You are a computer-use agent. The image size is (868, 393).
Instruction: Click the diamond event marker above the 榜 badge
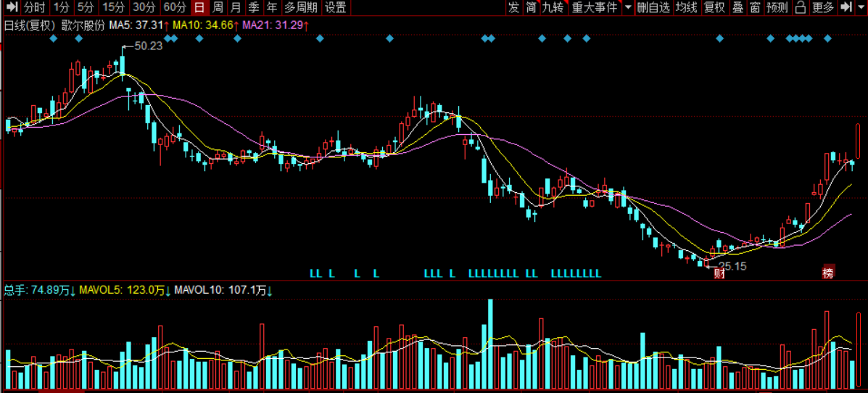pos(827,38)
